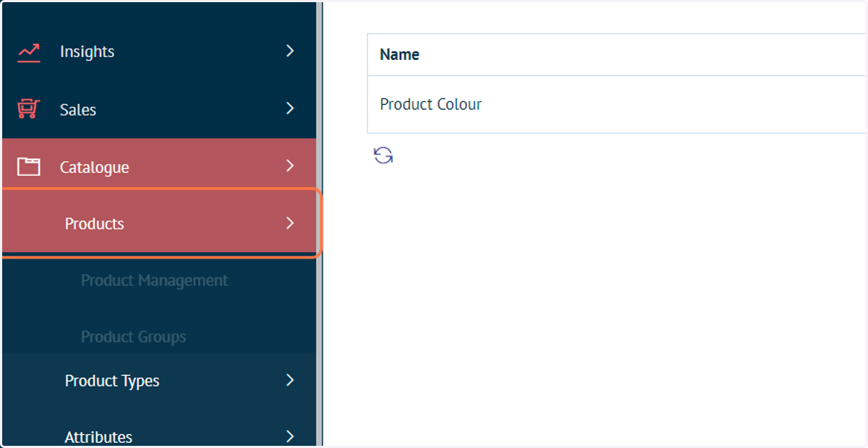868x448 pixels.
Task: Open the Insights menu
Action: pyautogui.click(x=158, y=51)
